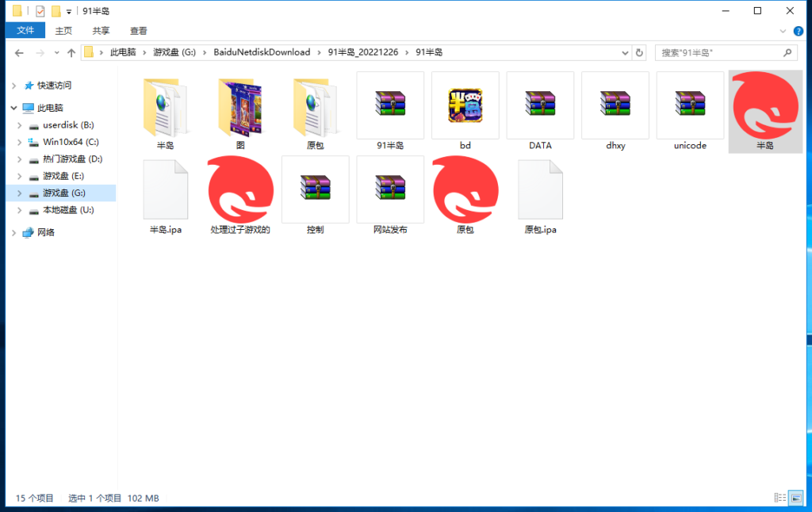The height and width of the screenshot is (512, 812).
Task: Expand the 网络 tree node
Action: click(14, 231)
